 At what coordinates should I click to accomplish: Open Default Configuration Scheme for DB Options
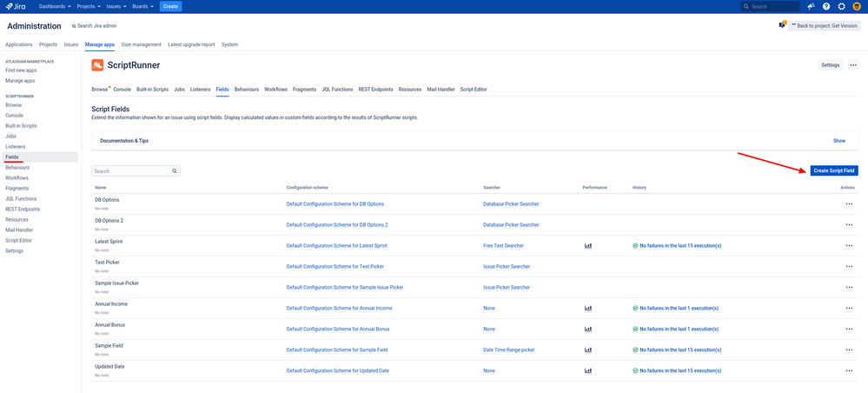click(x=335, y=204)
